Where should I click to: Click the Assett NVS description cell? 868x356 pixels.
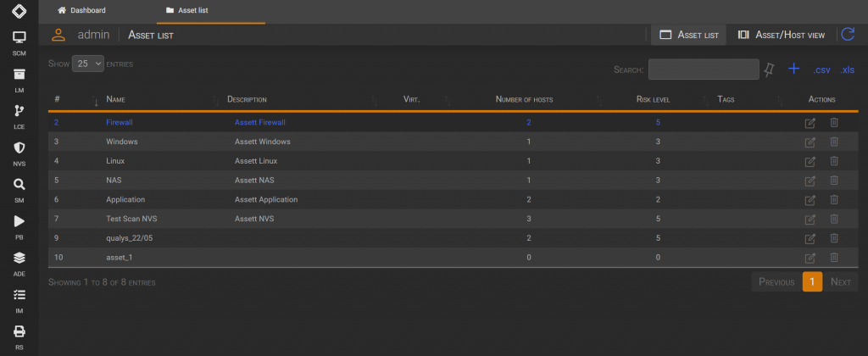coord(254,219)
